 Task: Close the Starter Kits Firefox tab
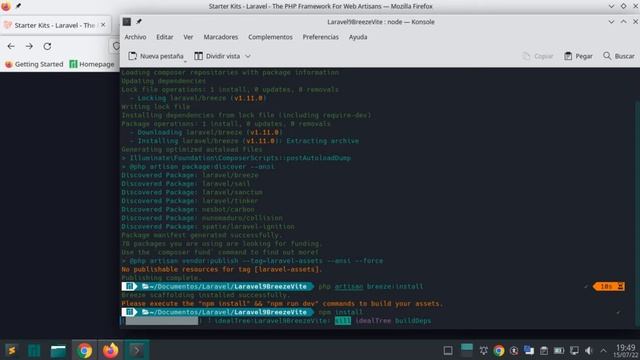coord(103,25)
